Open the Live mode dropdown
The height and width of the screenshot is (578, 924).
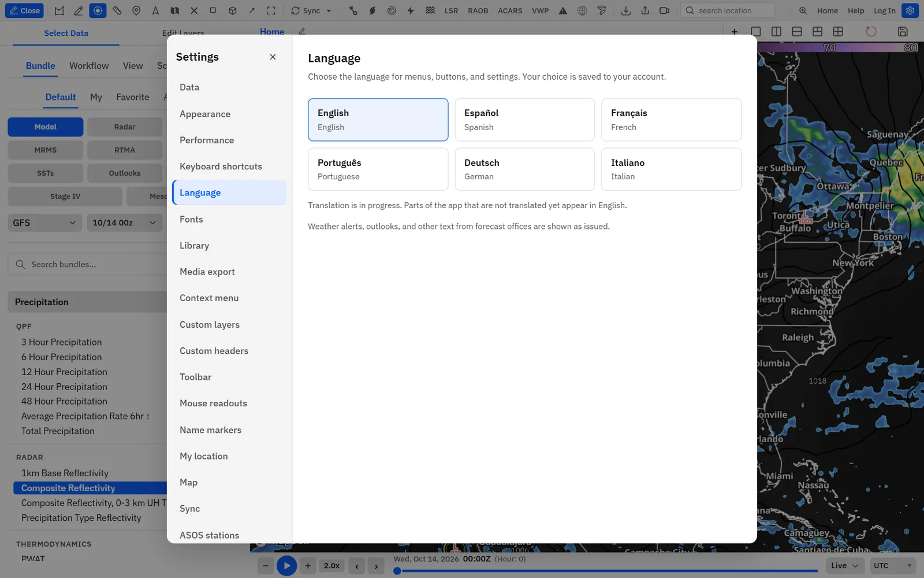coord(845,565)
